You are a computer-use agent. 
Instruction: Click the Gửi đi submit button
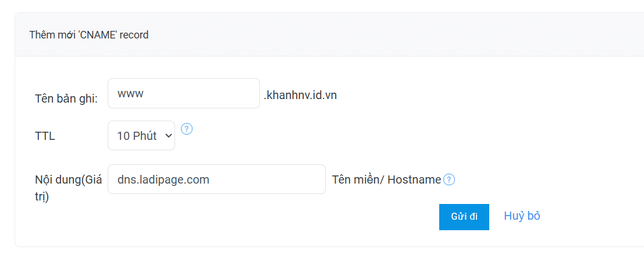coord(464,217)
